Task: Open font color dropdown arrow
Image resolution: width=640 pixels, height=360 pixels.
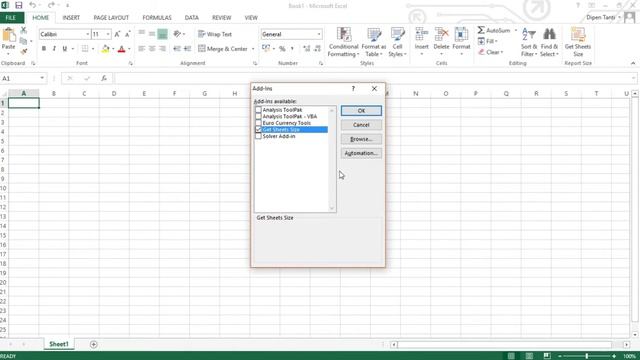Action: point(129,49)
